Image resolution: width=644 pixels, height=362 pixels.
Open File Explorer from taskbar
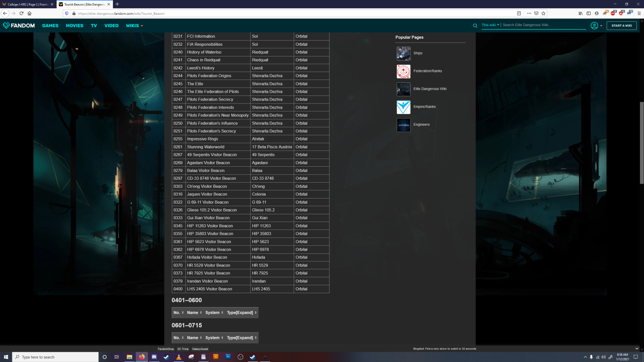click(129, 357)
